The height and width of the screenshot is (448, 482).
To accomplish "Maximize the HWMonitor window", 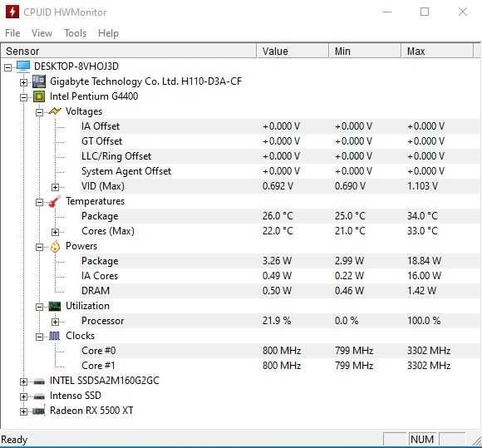I will [425, 12].
